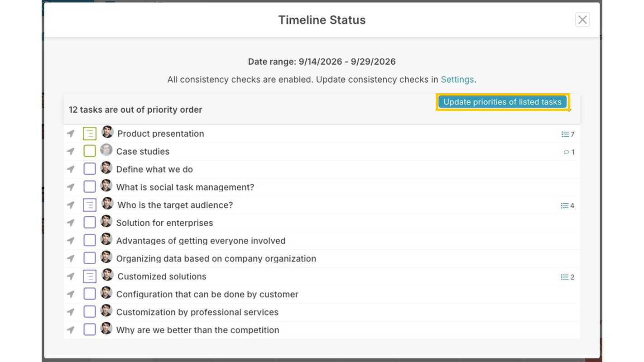Viewport: 644px width, 362px height.
Task: Click the arrow icon beside Define what we do
Action: point(71,169)
